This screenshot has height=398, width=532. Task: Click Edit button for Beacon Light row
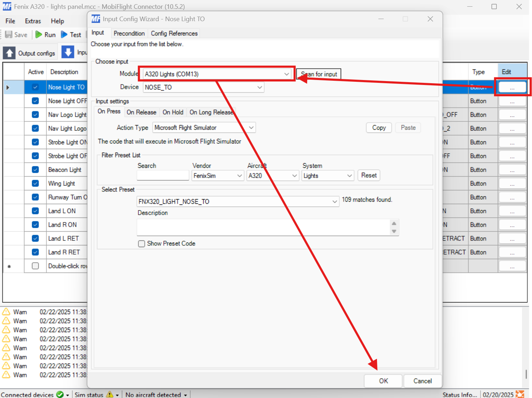tap(512, 170)
